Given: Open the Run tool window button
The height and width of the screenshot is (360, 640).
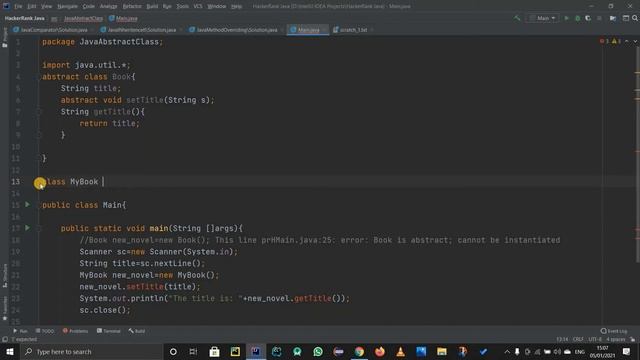Looking at the screenshot, I should tap(20, 331).
